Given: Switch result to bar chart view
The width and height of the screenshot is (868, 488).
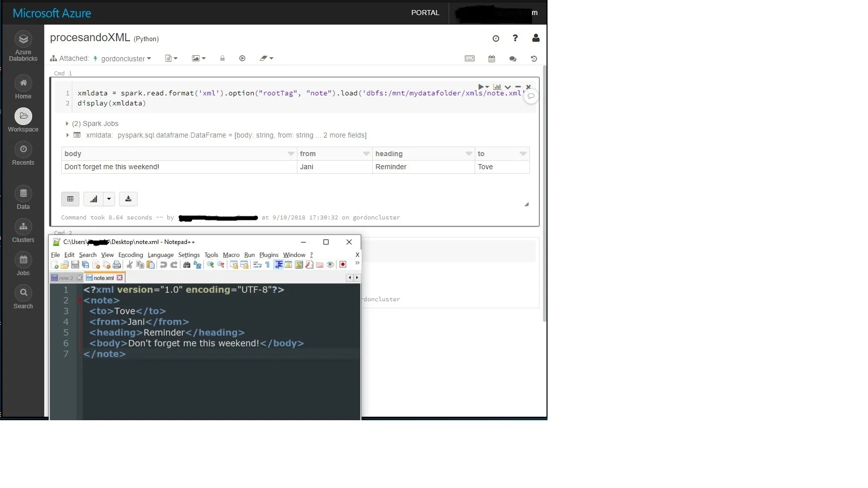Looking at the screenshot, I should pyautogui.click(x=93, y=199).
